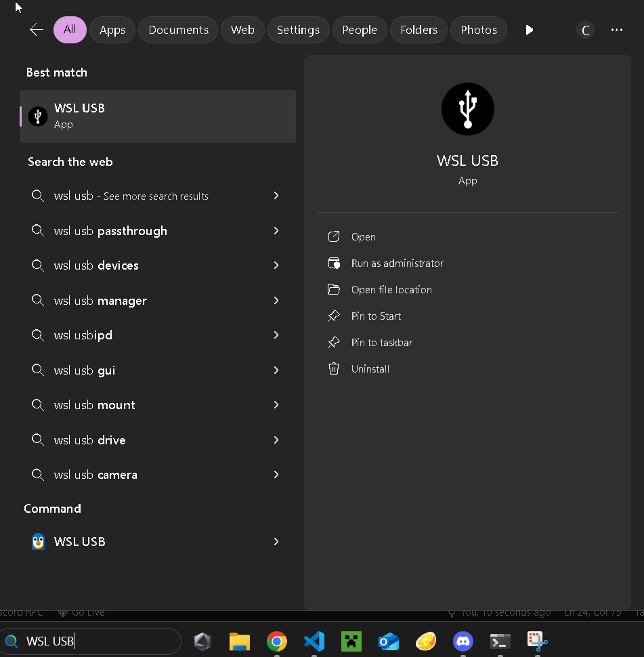Click Pin to taskbar for WSL USB

click(x=383, y=342)
